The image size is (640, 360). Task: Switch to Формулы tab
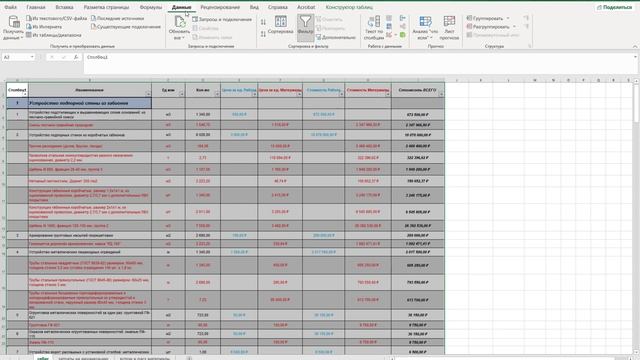click(x=151, y=7)
